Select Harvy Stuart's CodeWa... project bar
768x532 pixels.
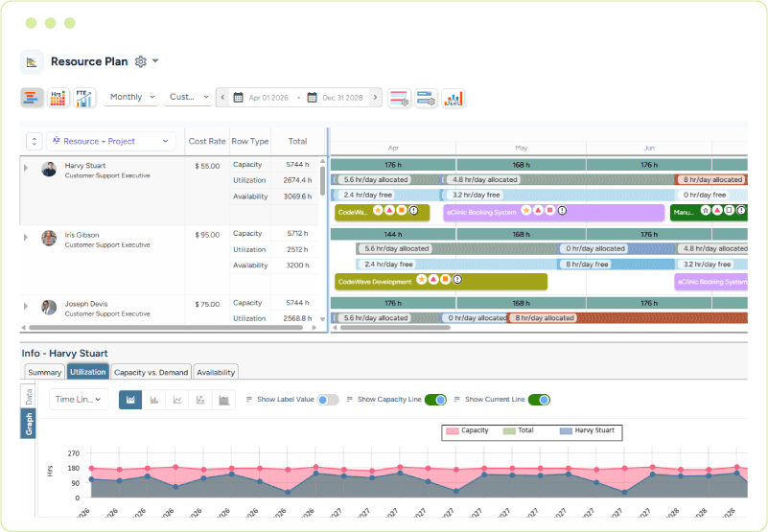382,212
